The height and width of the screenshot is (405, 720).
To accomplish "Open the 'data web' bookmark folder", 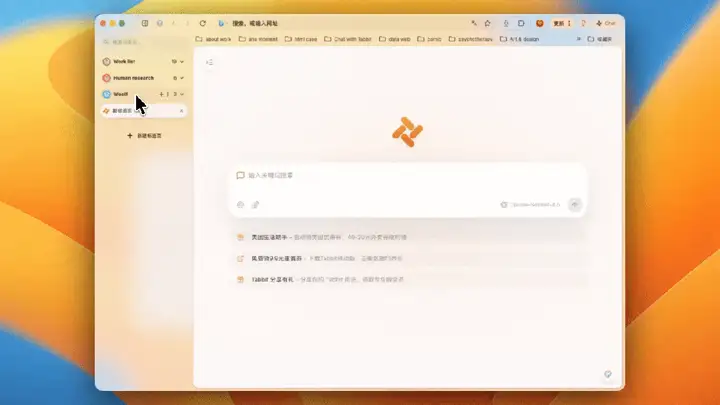I will coord(394,39).
